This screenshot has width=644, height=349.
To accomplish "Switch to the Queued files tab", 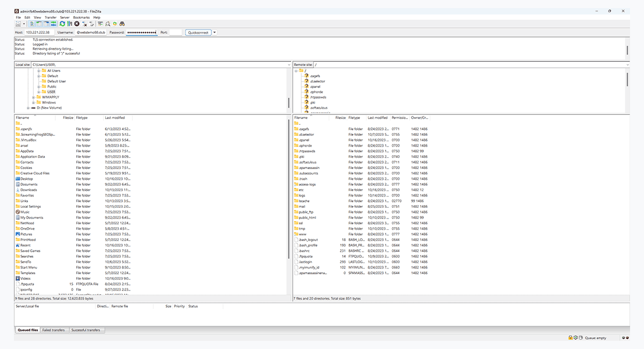I will [x=28, y=330].
